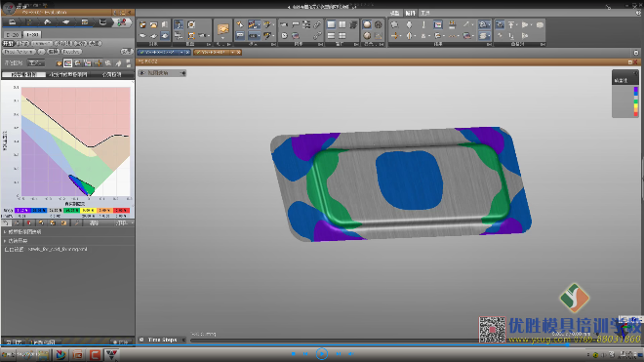Open the highlighted layered-sheets dropdown in the ribbon

pos(485,36)
